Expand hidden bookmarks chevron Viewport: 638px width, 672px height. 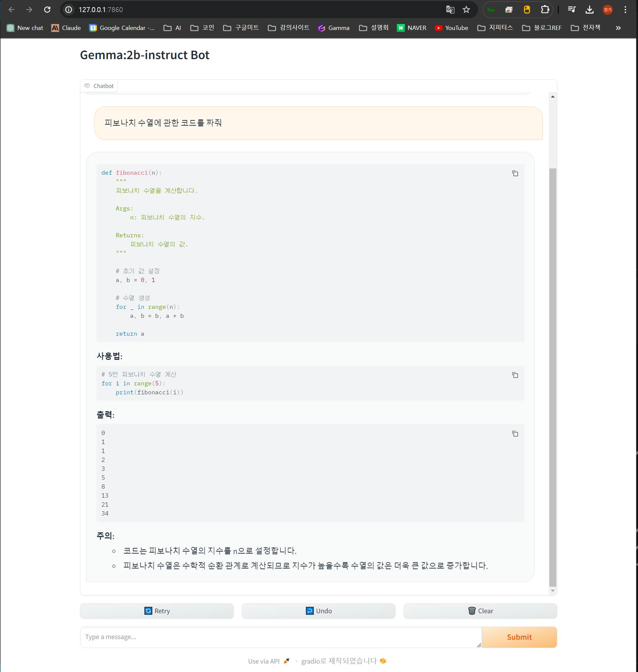(x=618, y=28)
